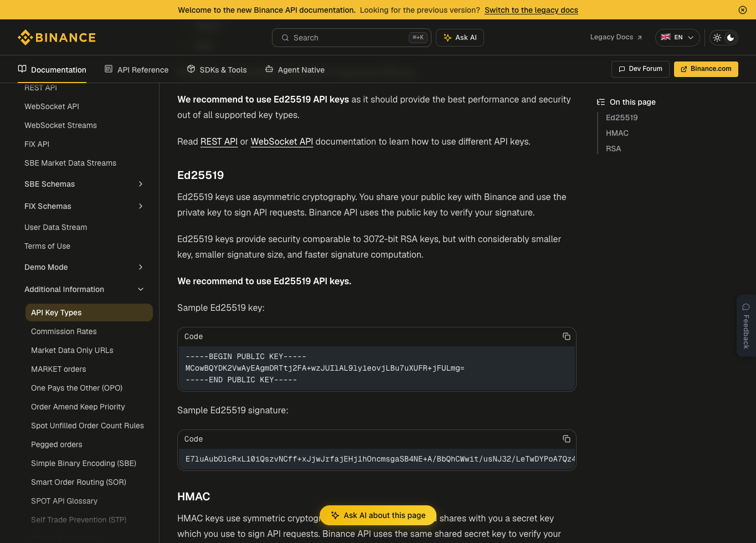Click the Ask AI sparkle button
This screenshot has width=756, height=543.
tap(460, 38)
